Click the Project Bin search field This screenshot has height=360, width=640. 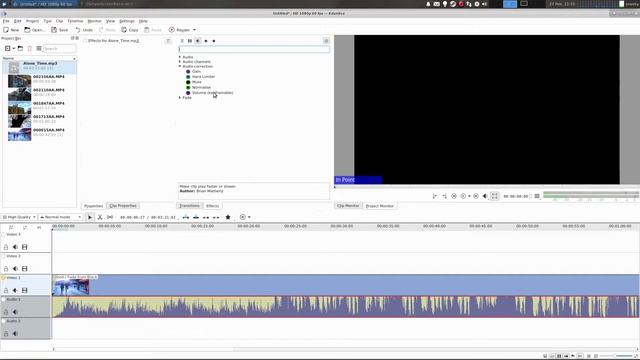[59, 49]
